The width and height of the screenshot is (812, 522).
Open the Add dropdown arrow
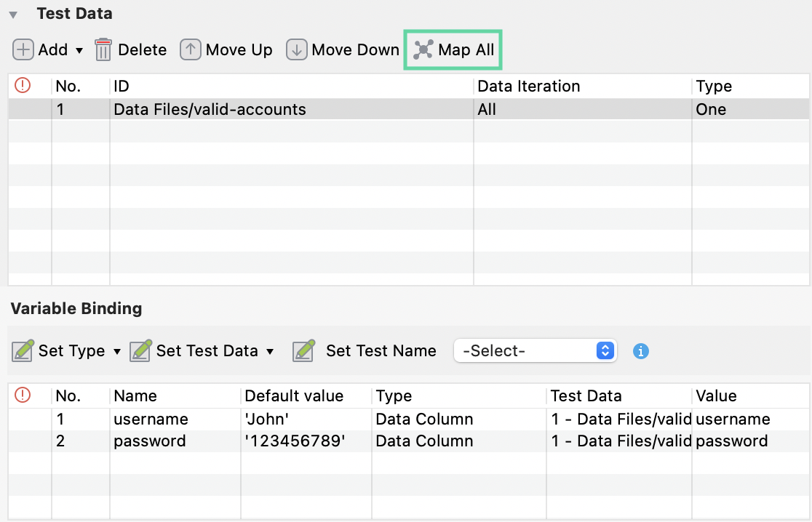79,50
